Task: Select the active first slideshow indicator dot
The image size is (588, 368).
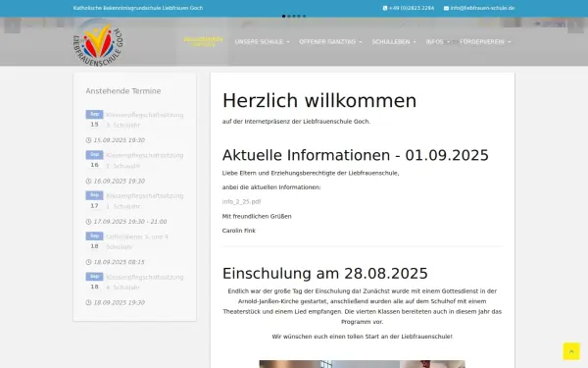Action: [x=283, y=16]
